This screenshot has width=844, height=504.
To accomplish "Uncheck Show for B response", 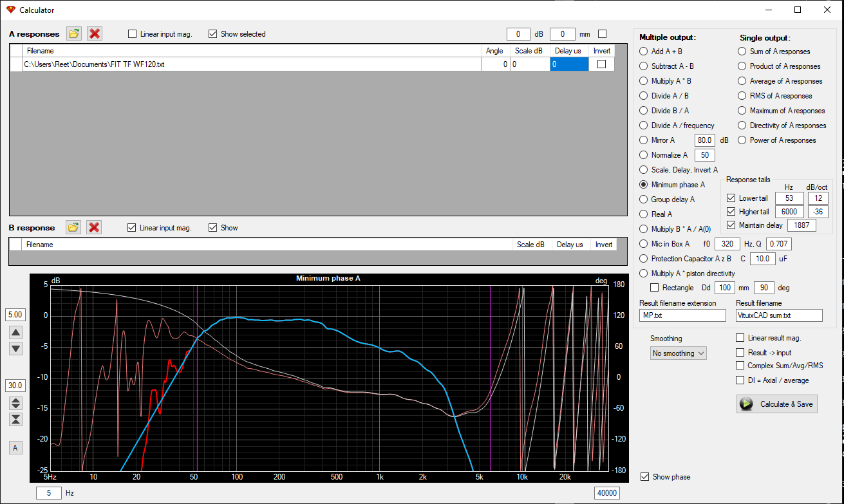I will point(213,228).
